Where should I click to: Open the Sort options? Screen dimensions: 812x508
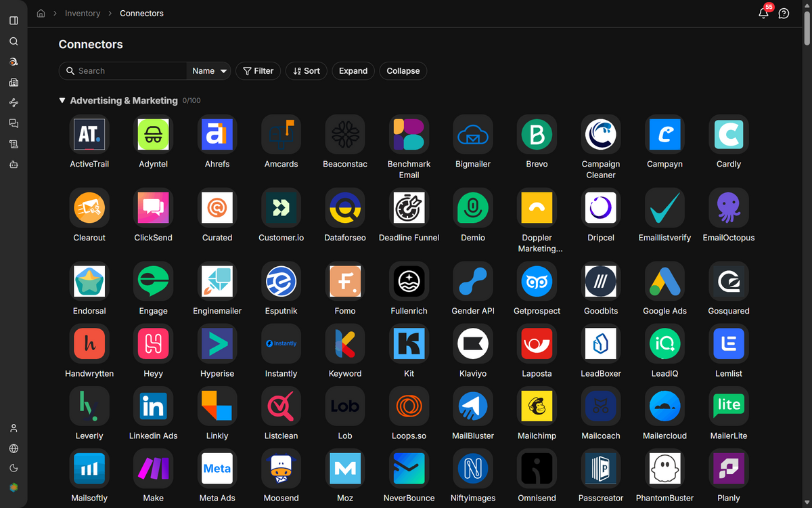307,71
